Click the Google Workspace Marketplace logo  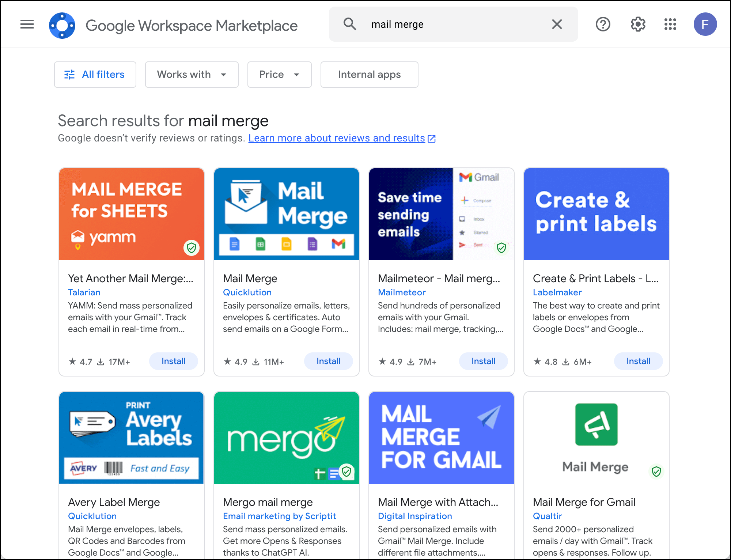[62, 25]
